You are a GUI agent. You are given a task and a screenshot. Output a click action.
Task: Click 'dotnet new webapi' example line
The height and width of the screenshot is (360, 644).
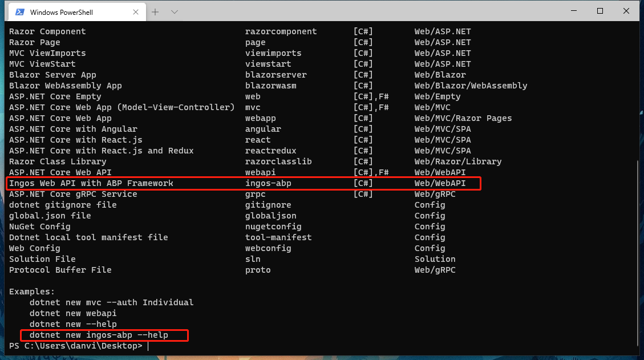pos(73,313)
